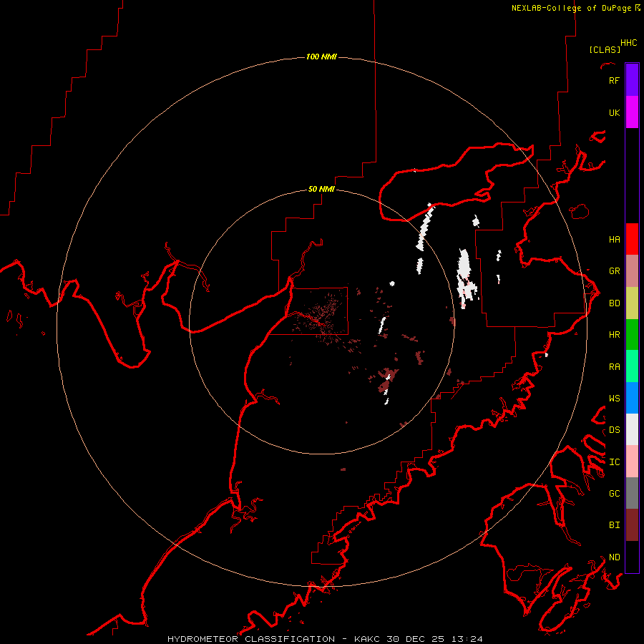Click the IC legend label
The image size is (644, 644).
click(614, 462)
